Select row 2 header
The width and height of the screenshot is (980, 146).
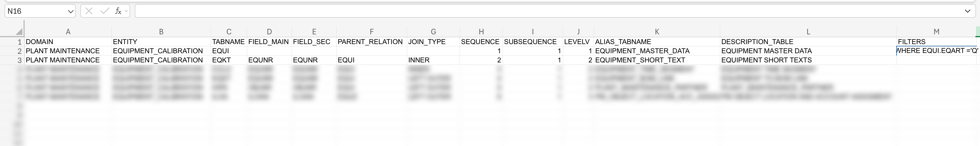click(19, 51)
